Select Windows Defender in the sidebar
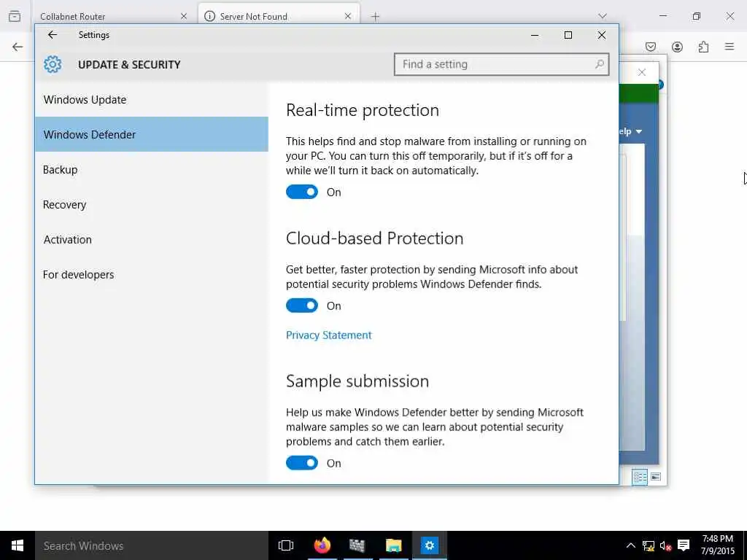The image size is (747, 560). [x=152, y=134]
